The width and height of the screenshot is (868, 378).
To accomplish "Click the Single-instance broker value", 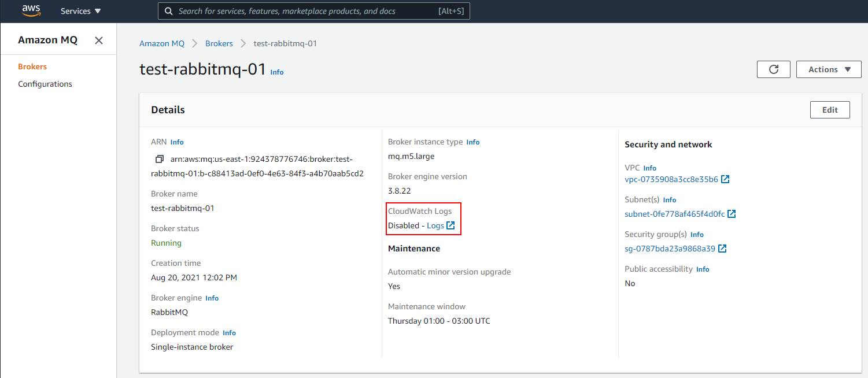I will click(x=192, y=347).
